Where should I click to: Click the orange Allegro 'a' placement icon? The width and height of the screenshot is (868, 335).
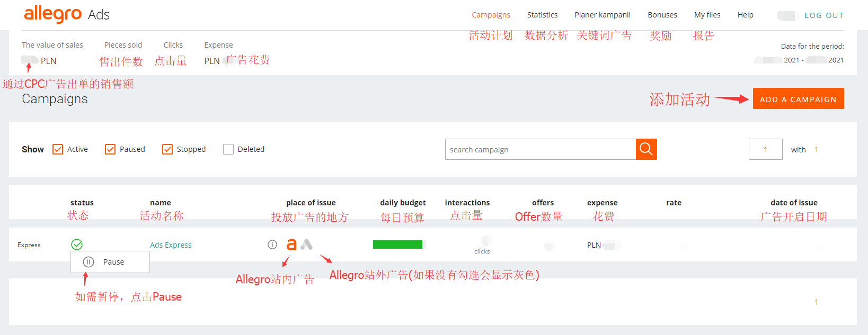[291, 245]
